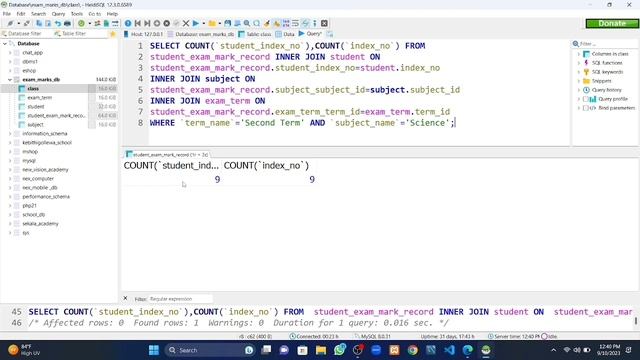Click the find text magnifier icon
This screenshot has height=360, width=640.
tap(247, 23)
